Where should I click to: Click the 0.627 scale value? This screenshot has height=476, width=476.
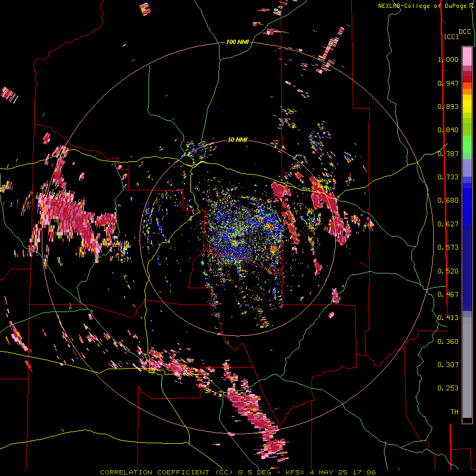point(448,224)
